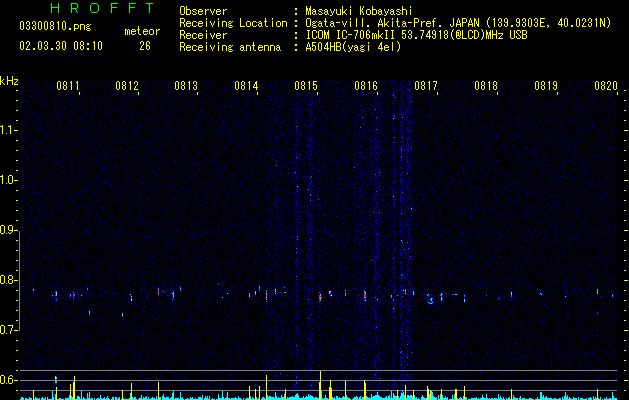The width and height of the screenshot is (629, 400).
Task: Click the meteor count value 26
Action: coord(145,46)
